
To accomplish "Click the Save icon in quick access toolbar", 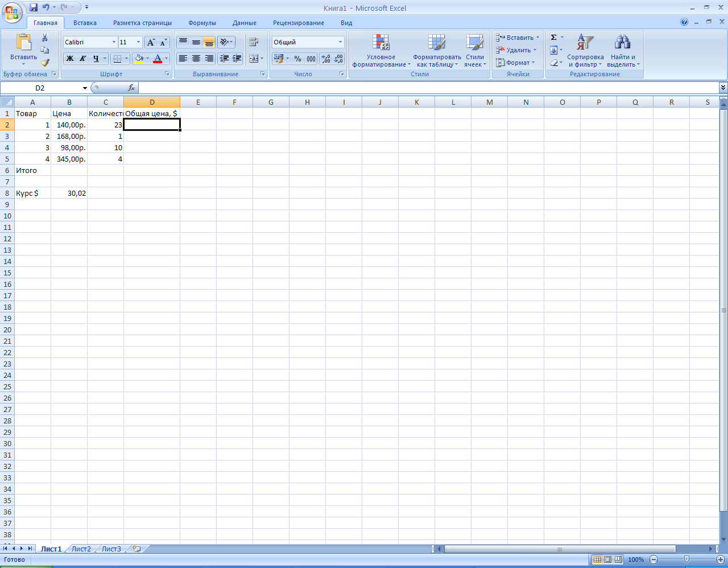I will pos(34,7).
